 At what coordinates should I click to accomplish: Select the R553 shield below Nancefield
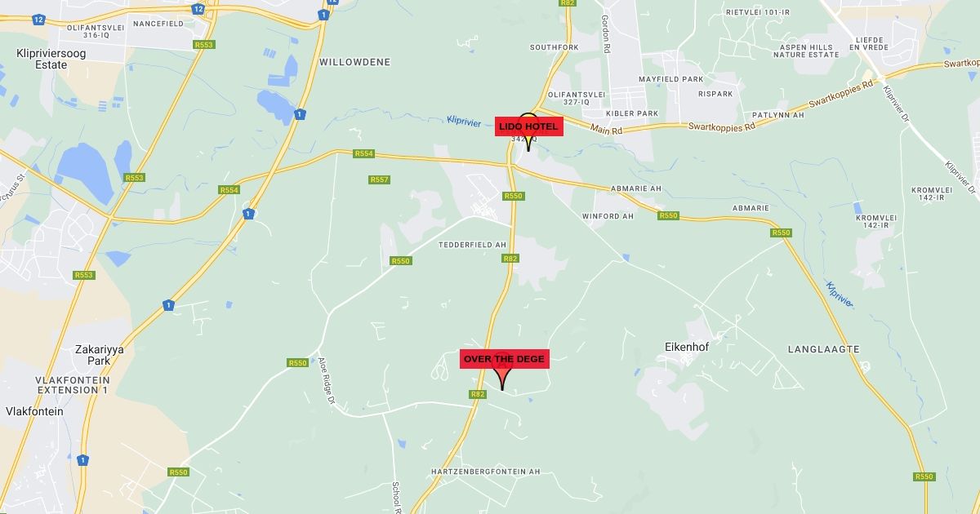[x=203, y=45]
